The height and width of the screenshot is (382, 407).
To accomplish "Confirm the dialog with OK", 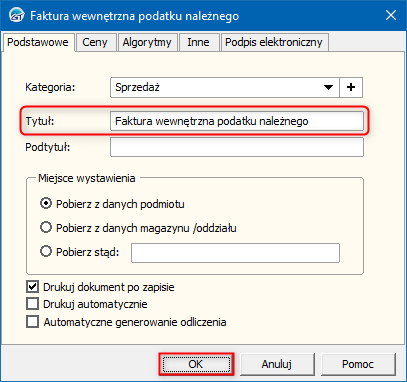I will [x=196, y=364].
